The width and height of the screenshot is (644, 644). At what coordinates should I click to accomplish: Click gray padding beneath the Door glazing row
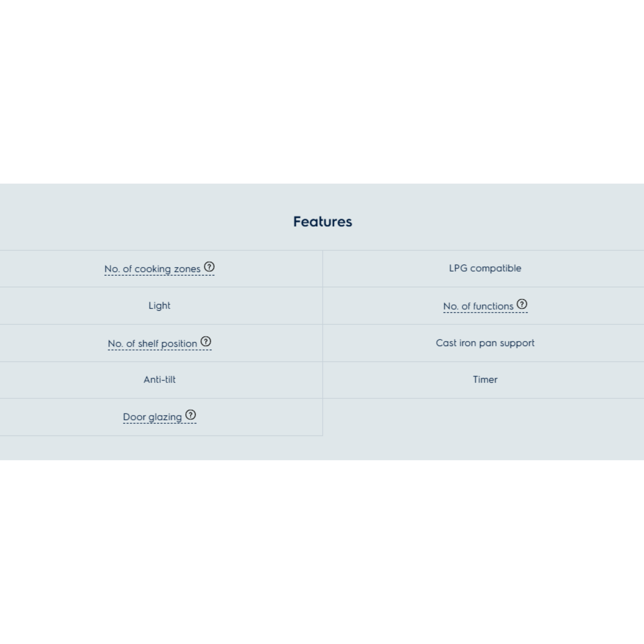tap(160, 448)
